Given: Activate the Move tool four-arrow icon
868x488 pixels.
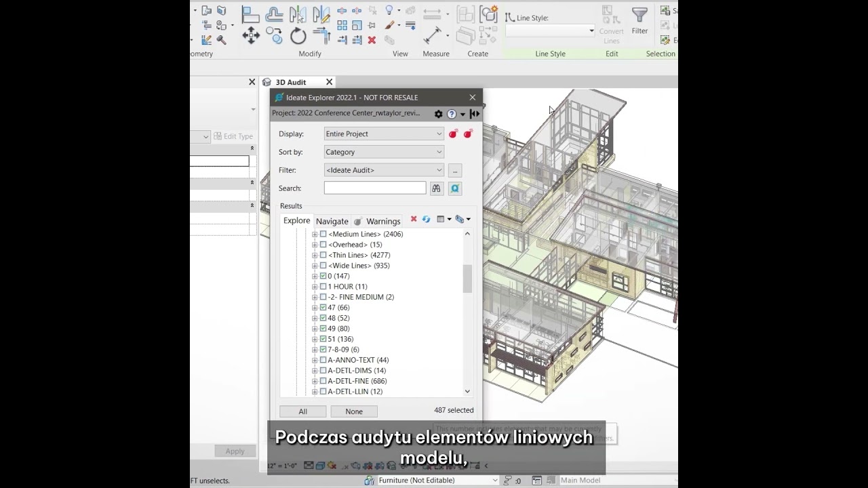Looking at the screenshot, I should click(251, 36).
